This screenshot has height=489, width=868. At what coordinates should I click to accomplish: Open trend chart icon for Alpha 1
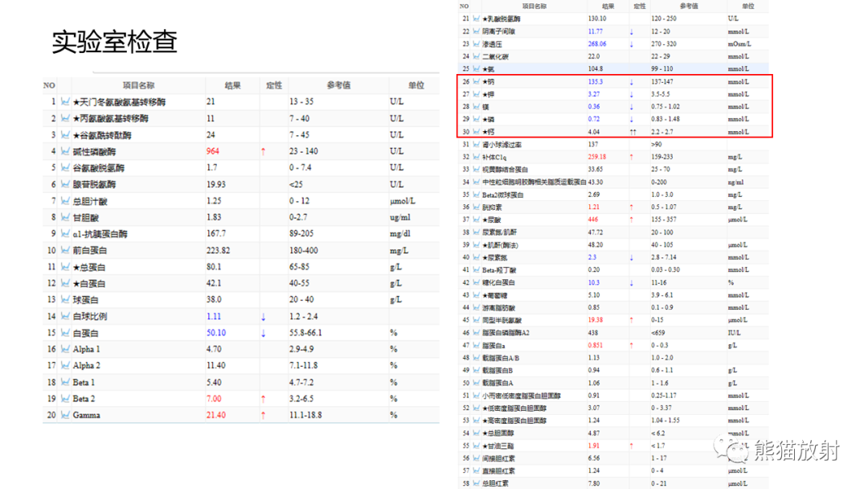pos(65,349)
